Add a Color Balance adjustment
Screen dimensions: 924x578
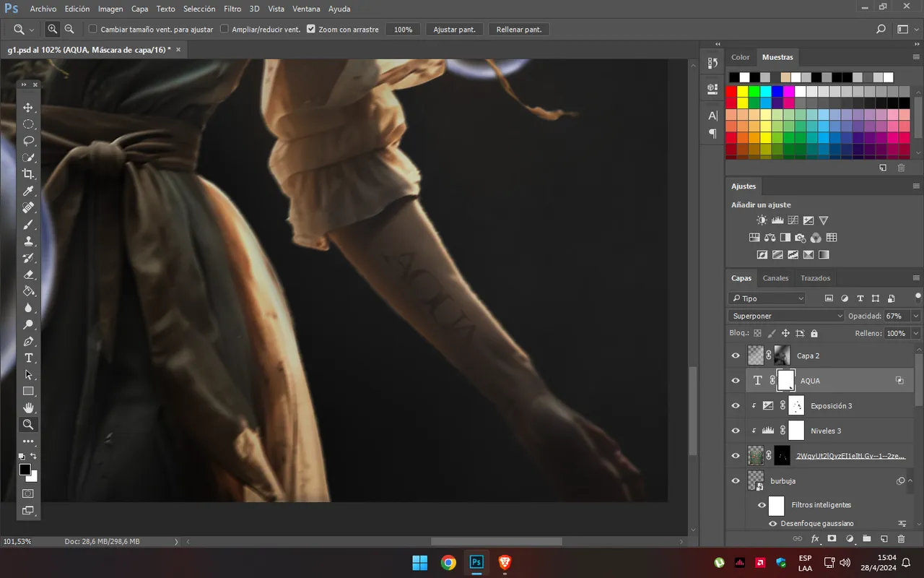point(770,238)
